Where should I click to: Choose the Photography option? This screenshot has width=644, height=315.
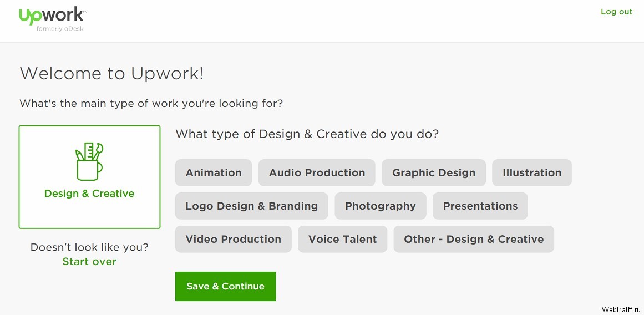[381, 206]
